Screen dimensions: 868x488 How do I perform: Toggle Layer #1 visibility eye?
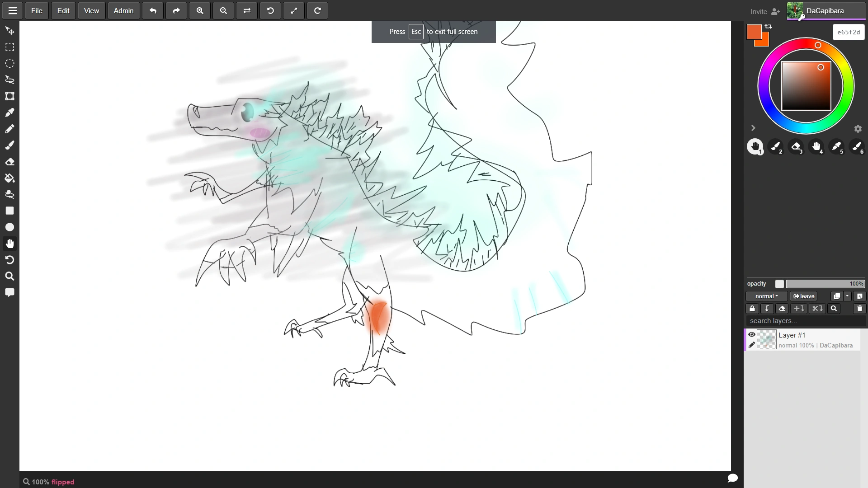(752, 334)
